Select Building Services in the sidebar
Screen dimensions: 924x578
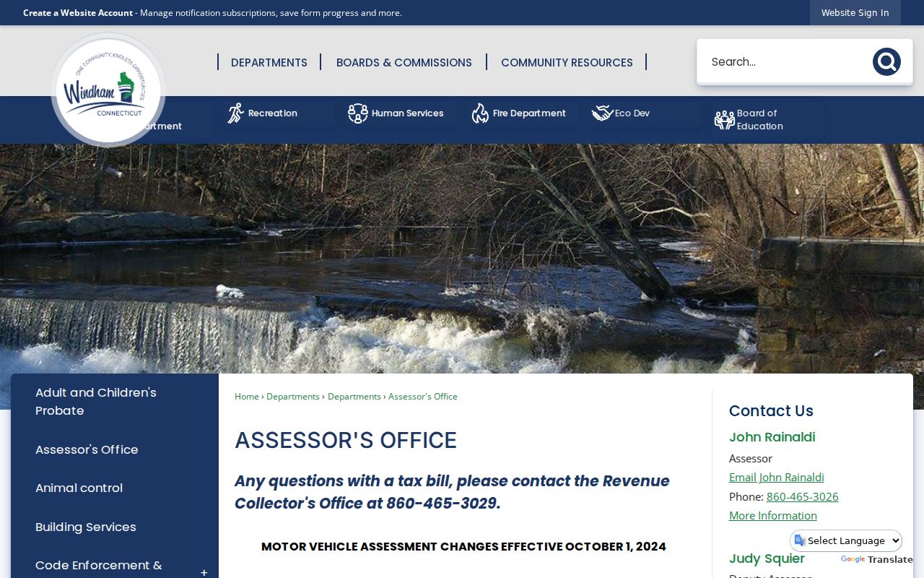click(115, 527)
